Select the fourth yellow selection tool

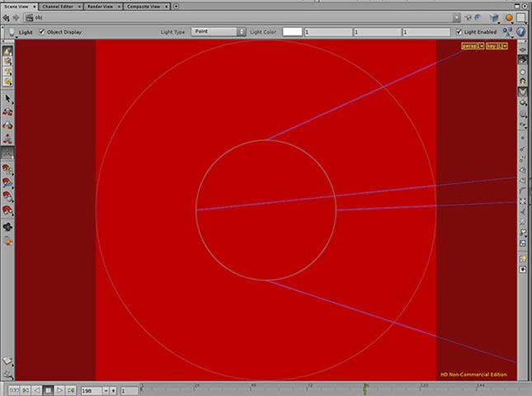point(7,82)
